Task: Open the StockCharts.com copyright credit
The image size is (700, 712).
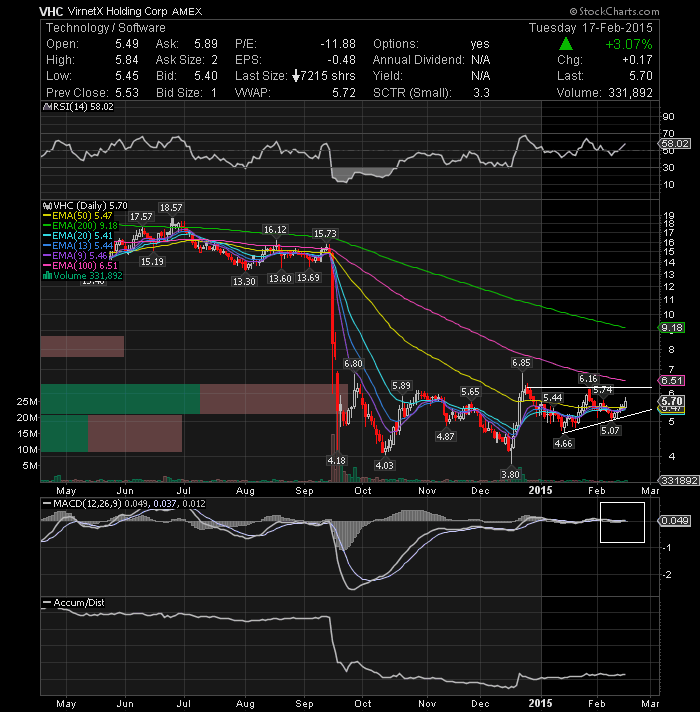Action: tap(614, 11)
